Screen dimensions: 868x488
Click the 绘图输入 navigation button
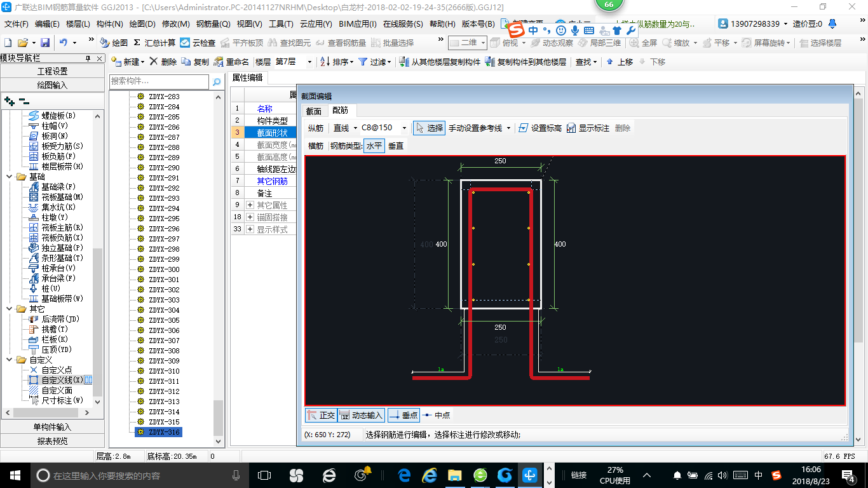click(52, 85)
